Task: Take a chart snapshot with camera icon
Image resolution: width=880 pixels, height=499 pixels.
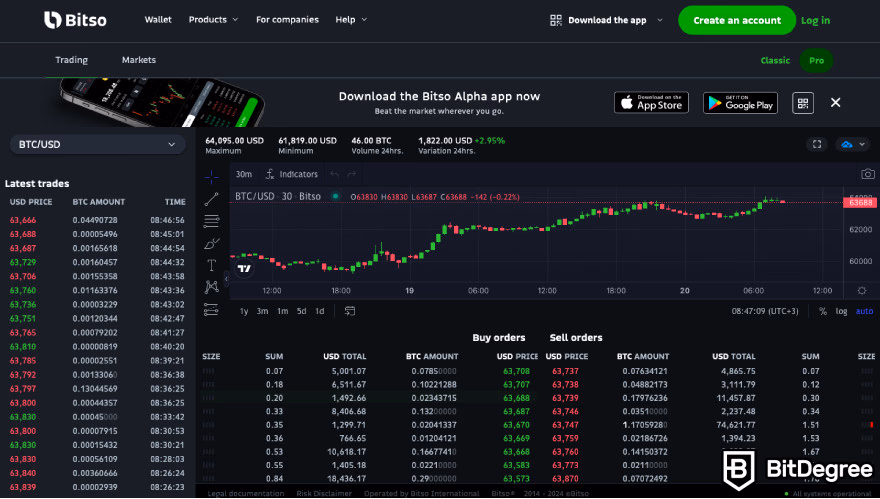Action: coord(868,174)
